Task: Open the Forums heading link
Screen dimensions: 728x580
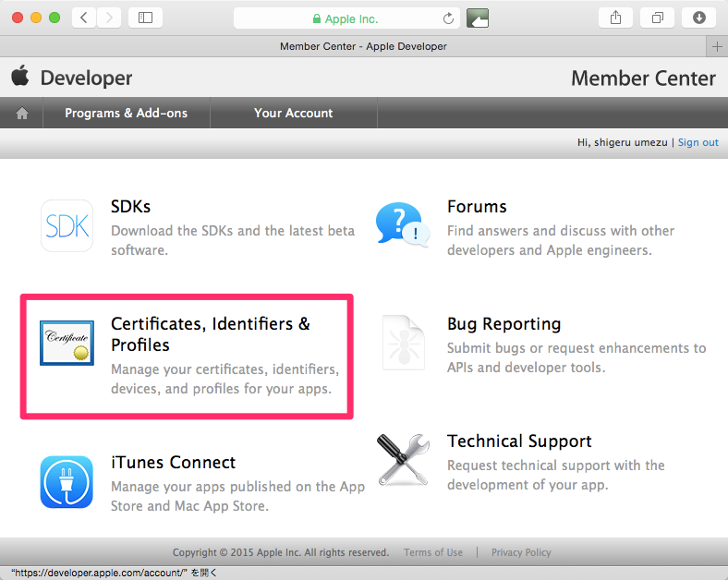Action: [x=477, y=207]
